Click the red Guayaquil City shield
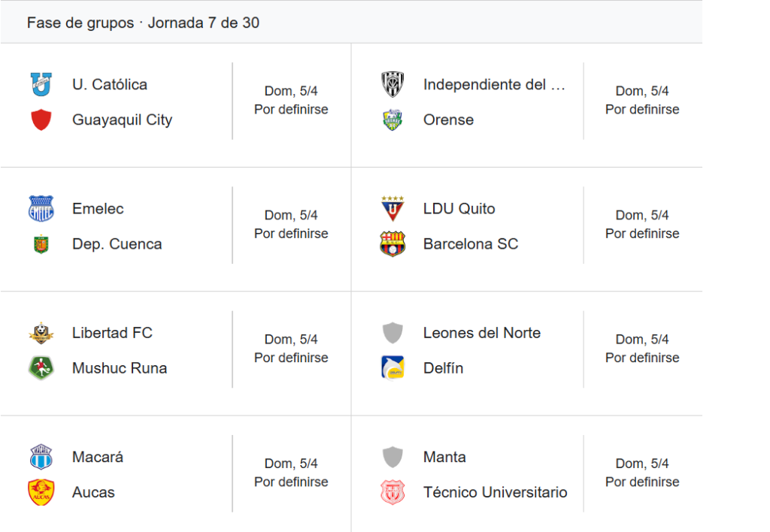The height and width of the screenshot is (532, 770). click(x=41, y=119)
